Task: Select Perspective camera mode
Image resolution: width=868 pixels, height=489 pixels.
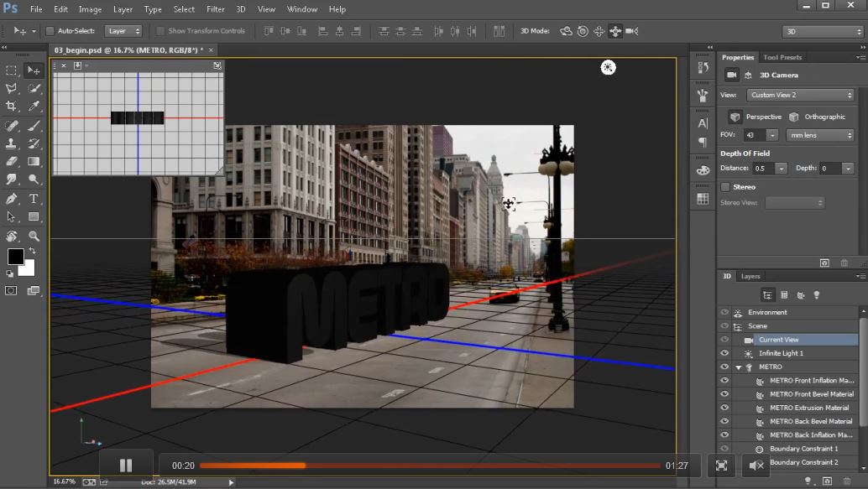Action: point(755,117)
